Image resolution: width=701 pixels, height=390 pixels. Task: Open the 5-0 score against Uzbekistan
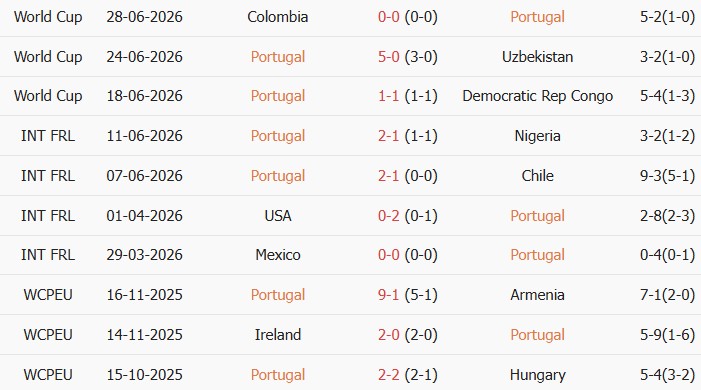point(389,57)
